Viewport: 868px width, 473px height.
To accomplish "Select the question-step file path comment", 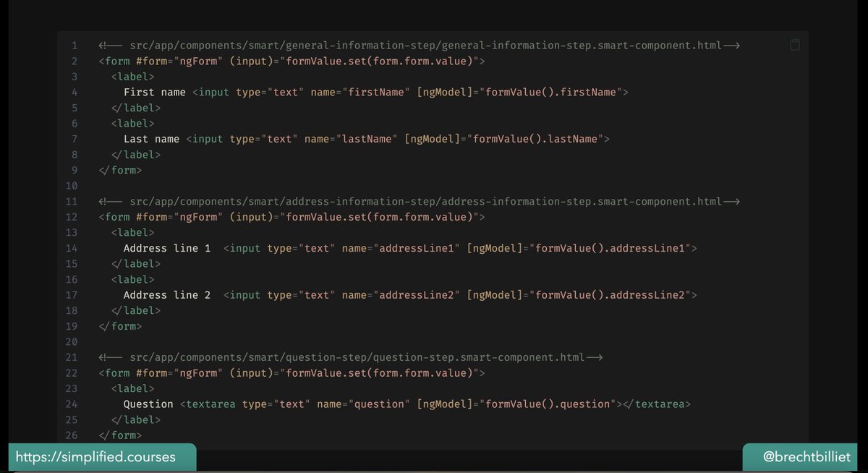I will coord(351,357).
